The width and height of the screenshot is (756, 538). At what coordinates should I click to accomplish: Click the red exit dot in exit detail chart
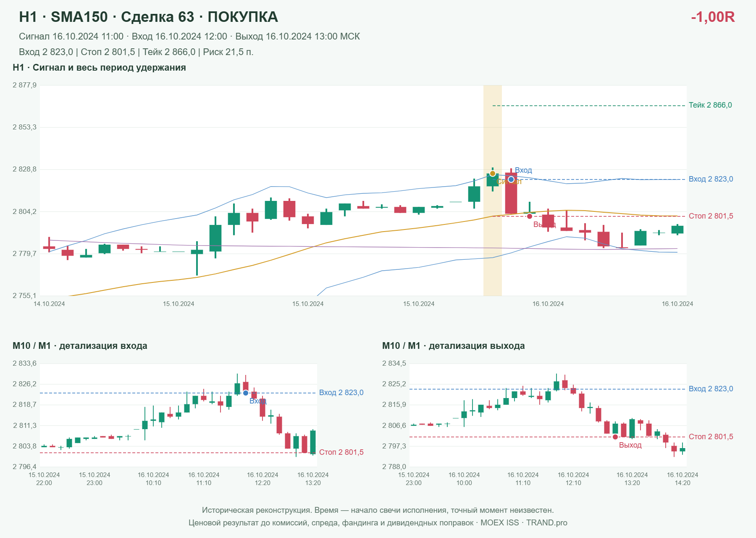(615, 437)
